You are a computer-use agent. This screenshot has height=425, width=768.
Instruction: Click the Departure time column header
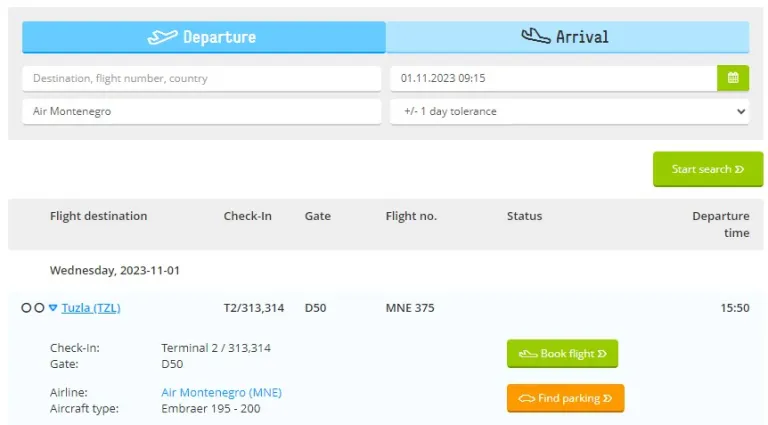pyautogui.click(x=720, y=224)
